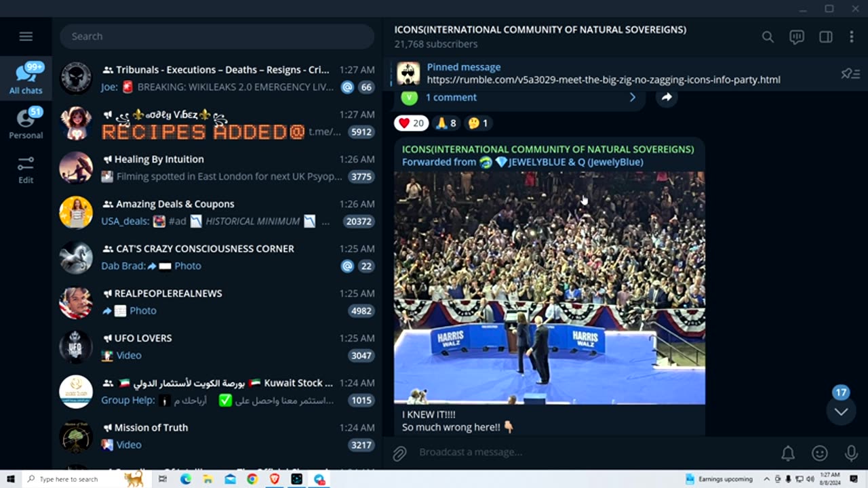Screen dimensions: 868x488
Task: Click the mention badge on CAT'S CRAZY chat
Action: [x=347, y=266]
